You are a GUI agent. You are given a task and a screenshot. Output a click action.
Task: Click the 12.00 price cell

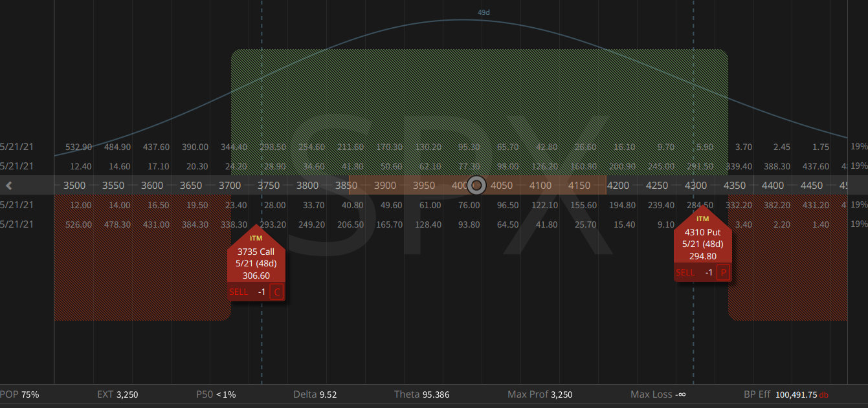[x=80, y=205]
